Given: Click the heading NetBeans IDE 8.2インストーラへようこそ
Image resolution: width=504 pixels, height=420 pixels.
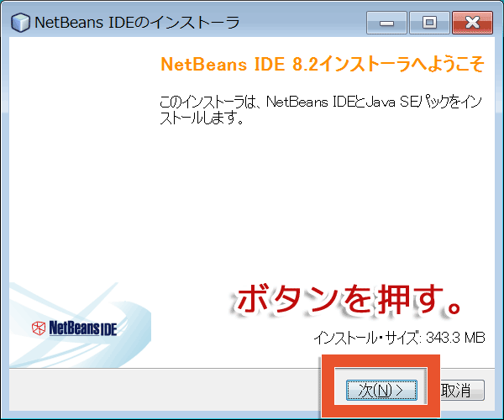Looking at the screenshot, I should click(x=322, y=64).
